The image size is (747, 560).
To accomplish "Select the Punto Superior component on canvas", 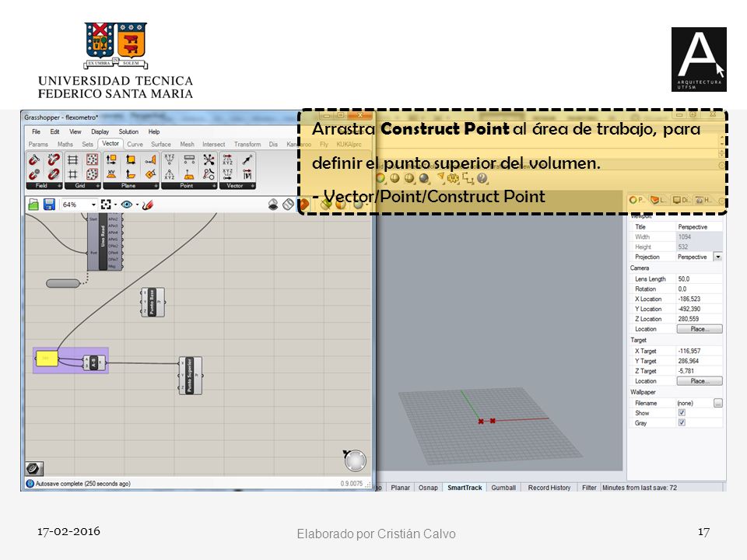I will pyautogui.click(x=190, y=375).
